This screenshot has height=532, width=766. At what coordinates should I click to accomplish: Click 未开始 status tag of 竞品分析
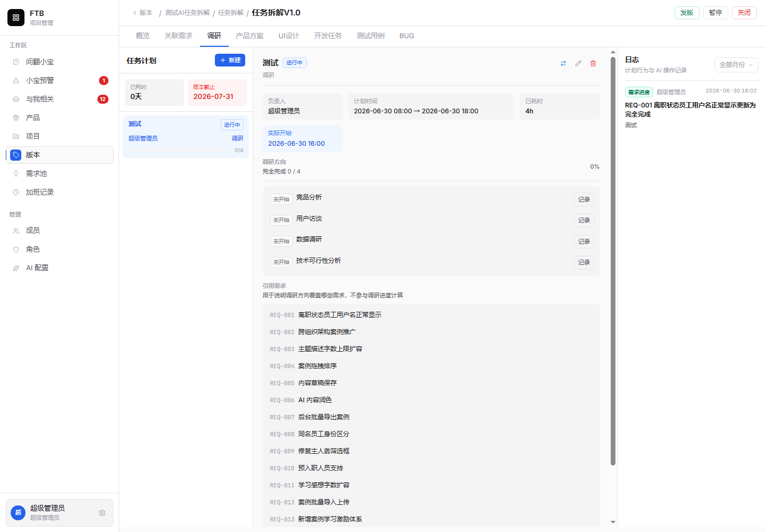click(281, 199)
